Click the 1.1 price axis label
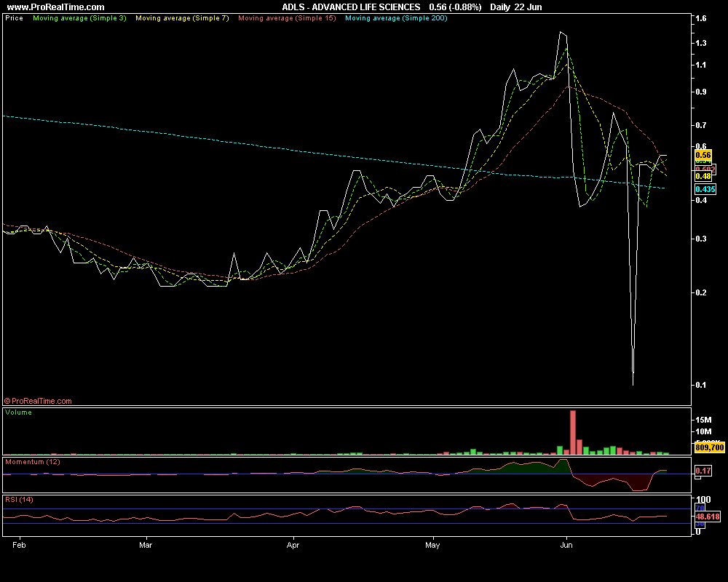 point(701,65)
